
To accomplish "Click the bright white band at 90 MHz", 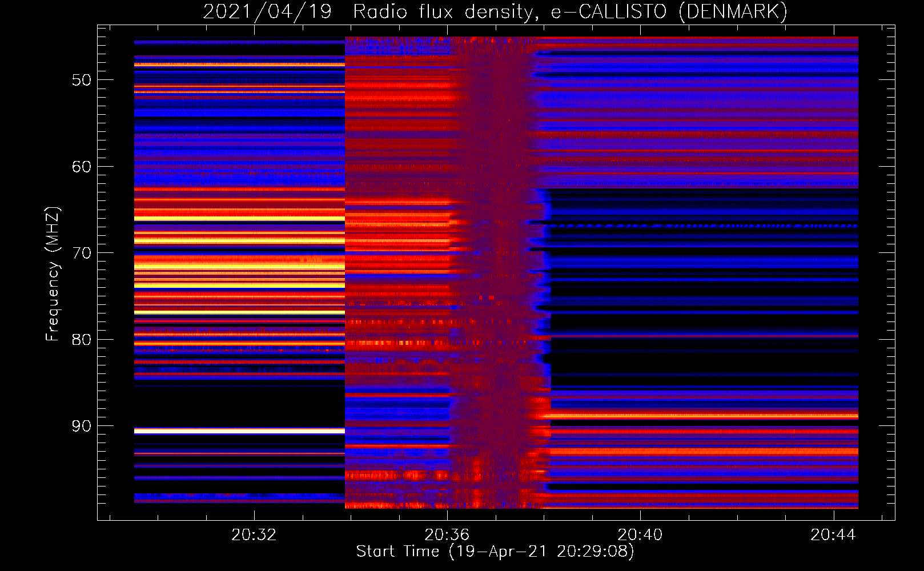I will coord(239,431).
